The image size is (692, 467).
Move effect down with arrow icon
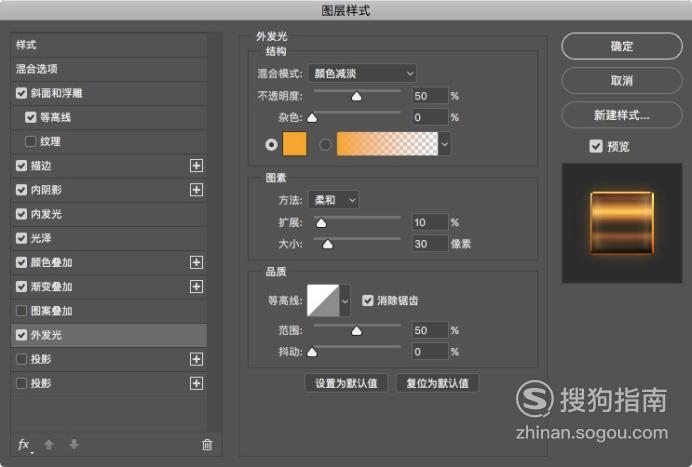[x=74, y=444]
